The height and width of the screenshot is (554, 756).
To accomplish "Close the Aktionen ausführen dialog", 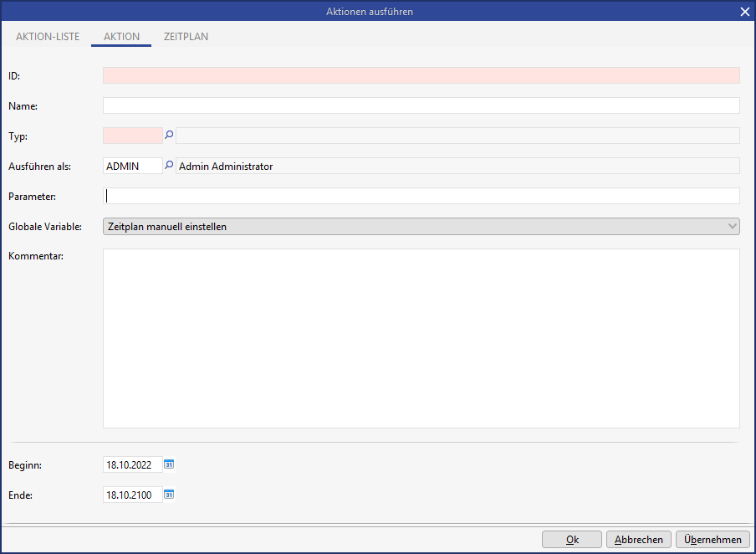I will click(x=744, y=12).
